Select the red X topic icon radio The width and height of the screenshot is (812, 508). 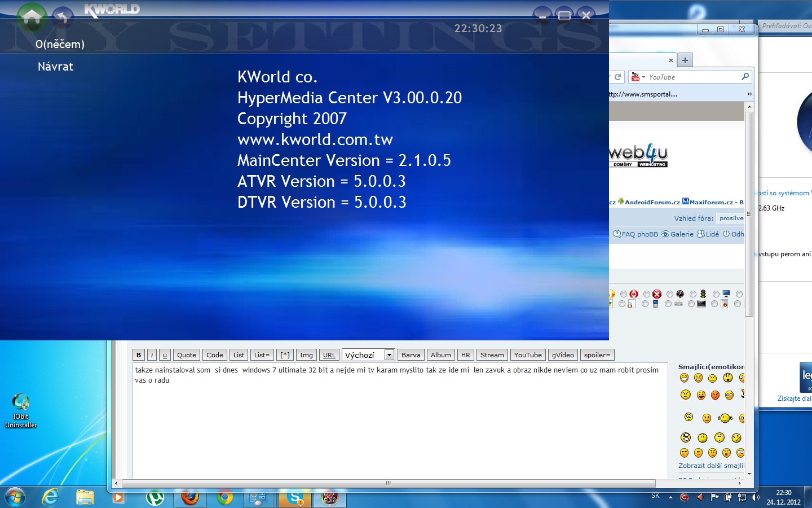647,294
